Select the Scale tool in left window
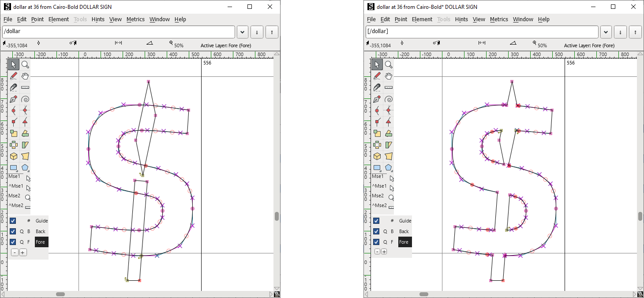 14,133
